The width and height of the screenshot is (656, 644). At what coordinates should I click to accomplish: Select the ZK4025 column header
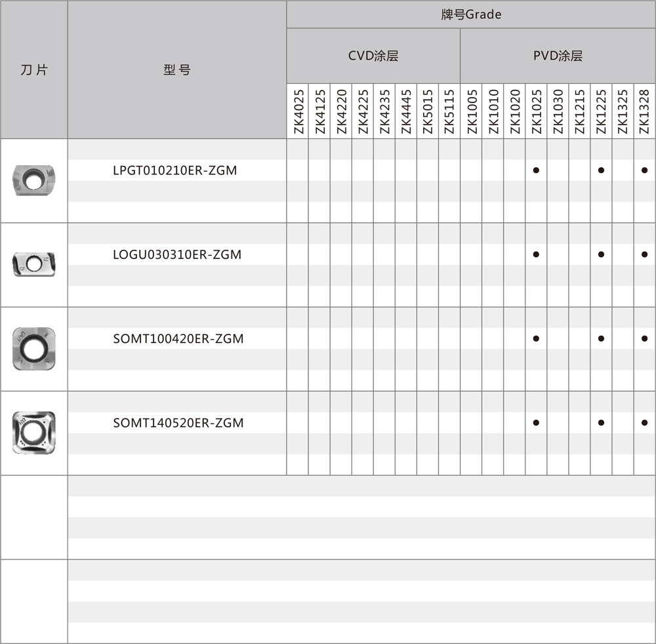(298, 111)
